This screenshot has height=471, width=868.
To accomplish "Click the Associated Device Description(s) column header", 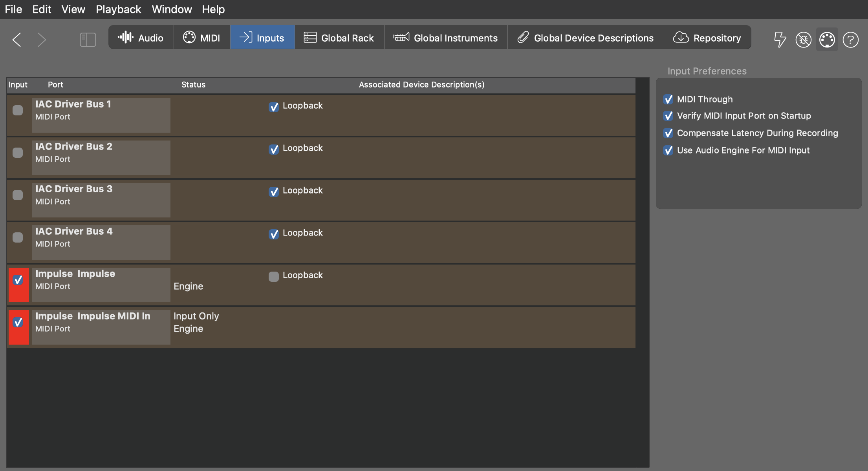I will click(x=421, y=85).
